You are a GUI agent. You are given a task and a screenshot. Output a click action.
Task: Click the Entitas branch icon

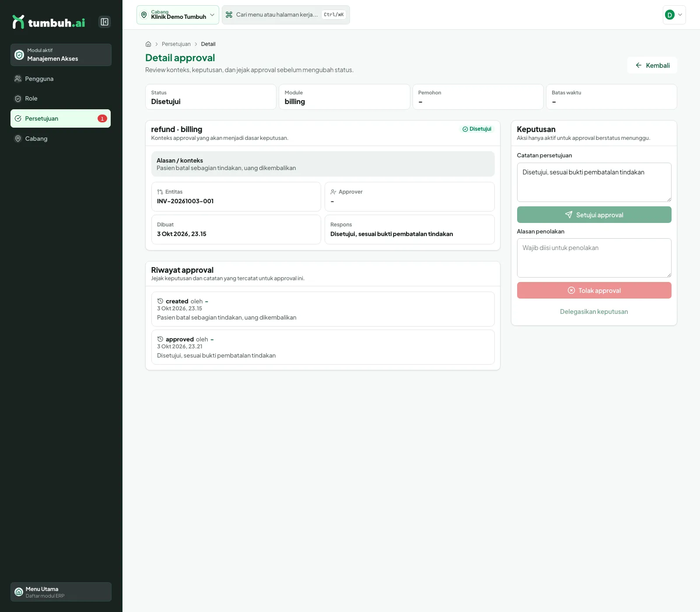click(x=160, y=192)
